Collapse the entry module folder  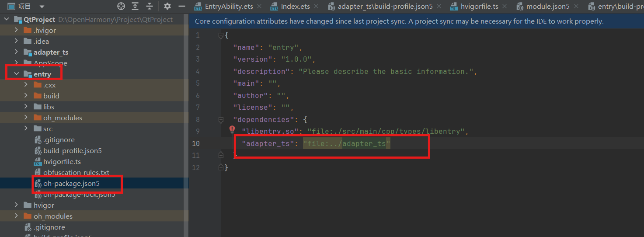(17, 74)
